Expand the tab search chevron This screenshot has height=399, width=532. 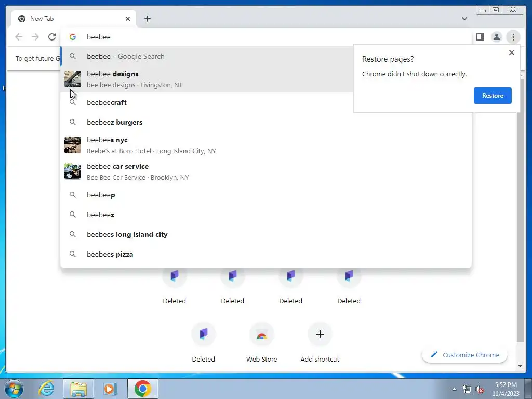[x=464, y=19]
